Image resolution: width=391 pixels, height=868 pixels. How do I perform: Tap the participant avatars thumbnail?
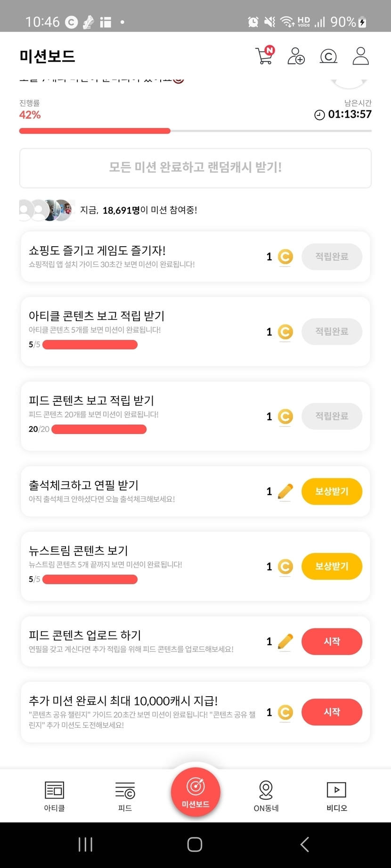46,210
